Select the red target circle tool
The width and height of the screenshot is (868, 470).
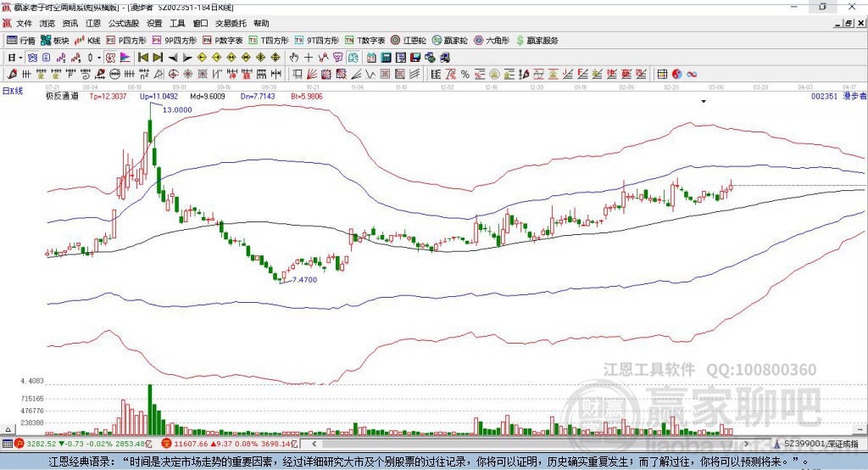click(173, 75)
